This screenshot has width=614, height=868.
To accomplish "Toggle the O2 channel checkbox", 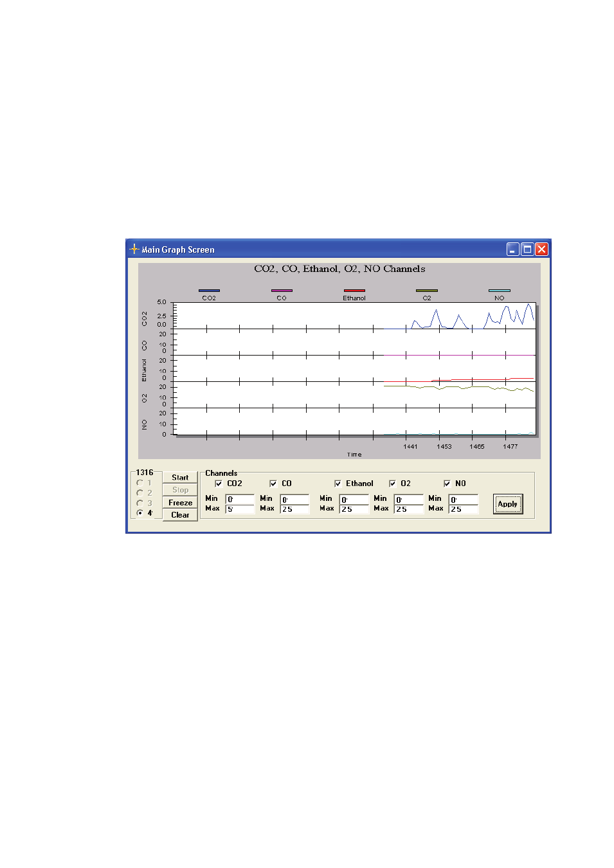I will 392,484.
